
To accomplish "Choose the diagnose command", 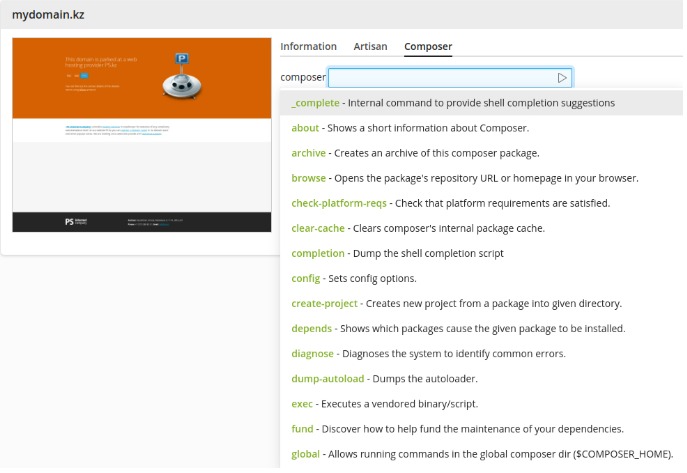I will (x=481, y=353).
